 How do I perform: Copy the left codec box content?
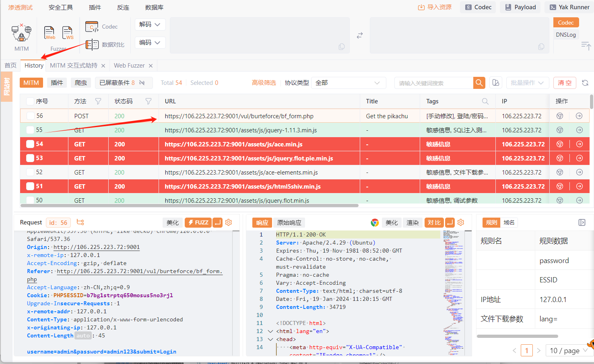[342, 47]
